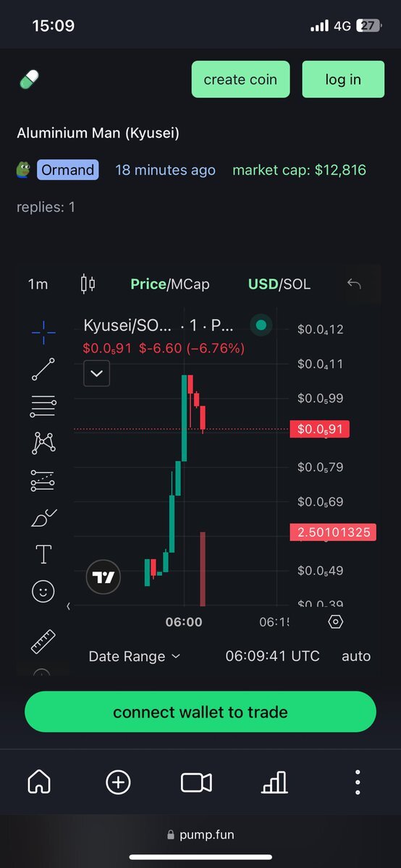Go to the home tab
401x868 pixels.
39,782
